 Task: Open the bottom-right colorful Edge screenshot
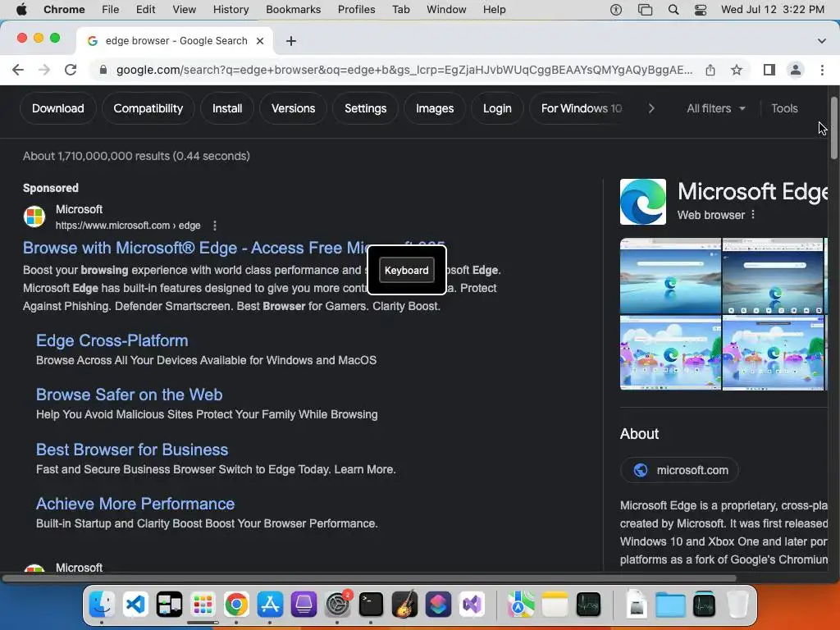pyautogui.click(x=773, y=353)
